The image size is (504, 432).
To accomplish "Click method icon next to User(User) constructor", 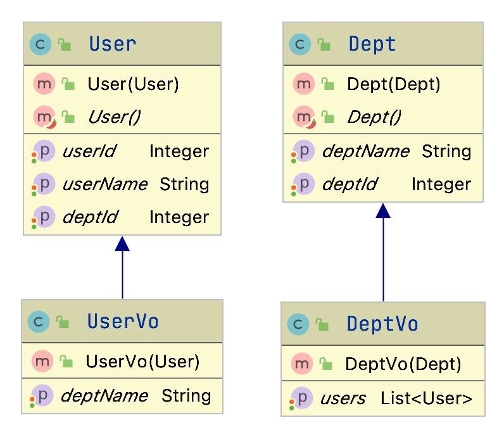I will (x=45, y=84).
